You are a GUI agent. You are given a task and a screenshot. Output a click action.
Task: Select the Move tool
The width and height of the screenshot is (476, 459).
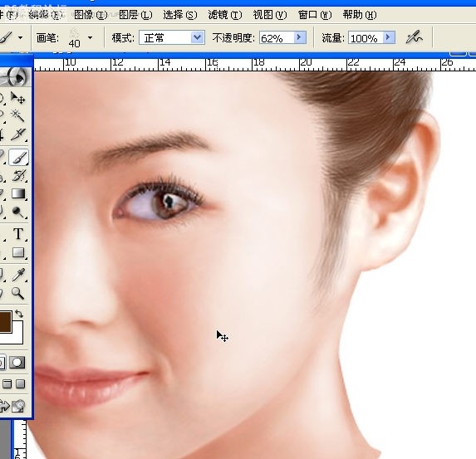18,98
